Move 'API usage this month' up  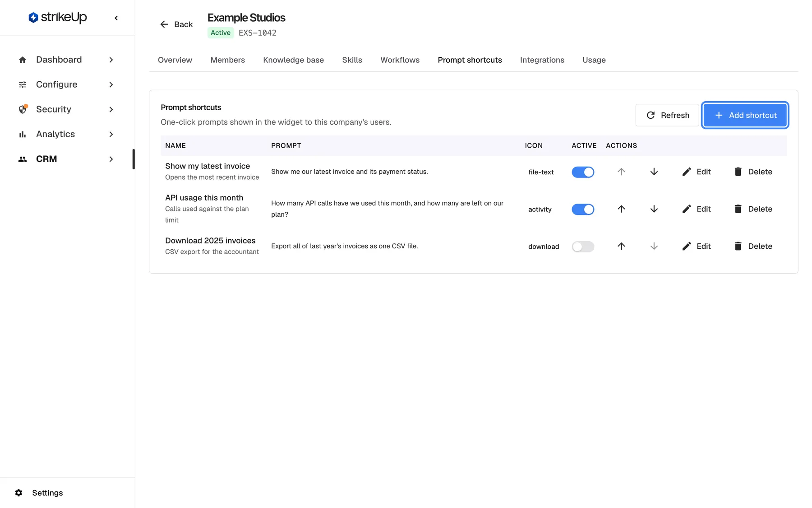tap(621, 209)
